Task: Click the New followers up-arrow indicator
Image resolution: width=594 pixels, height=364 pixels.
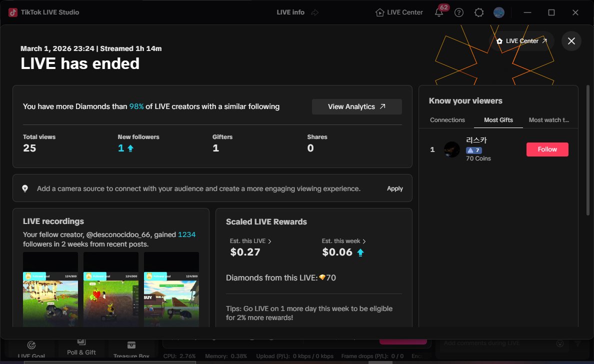Action: tap(130, 148)
